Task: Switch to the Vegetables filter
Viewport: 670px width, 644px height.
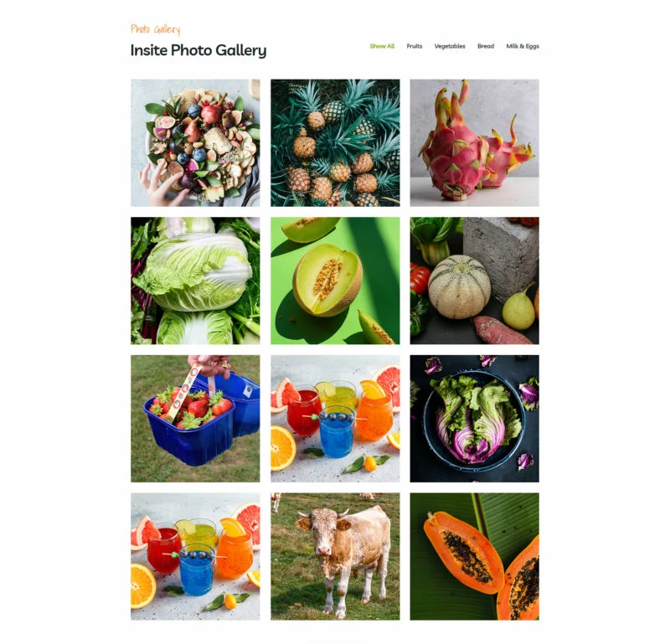Action: tap(450, 46)
